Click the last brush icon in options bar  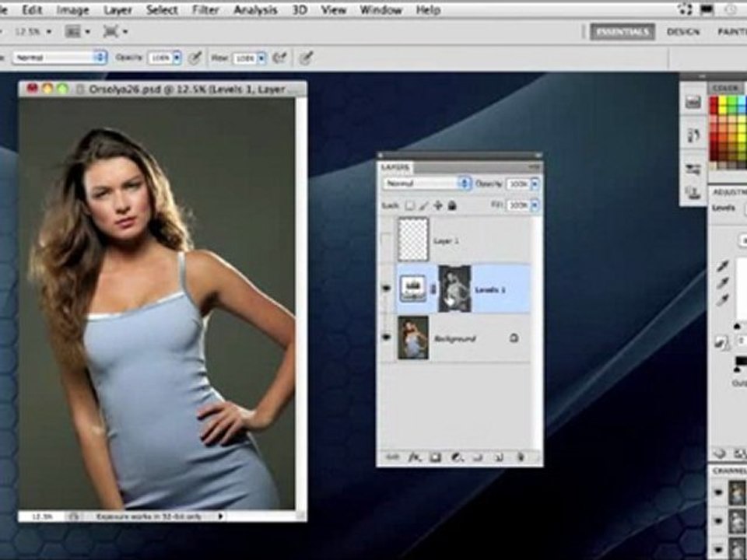(x=306, y=58)
